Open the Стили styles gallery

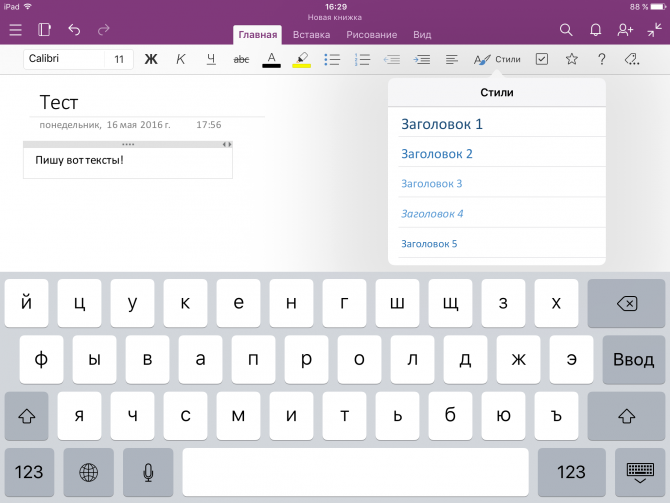click(497, 59)
